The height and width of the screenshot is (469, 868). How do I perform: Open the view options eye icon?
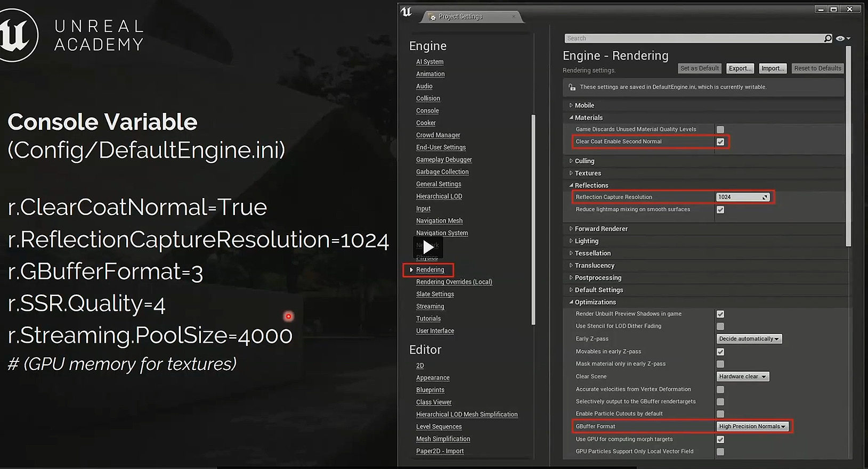[840, 38]
